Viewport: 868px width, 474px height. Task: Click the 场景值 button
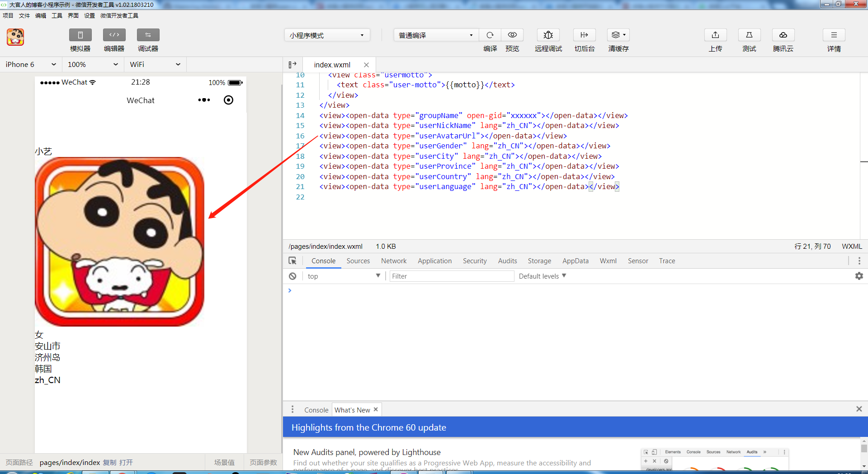pyautogui.click(x=224, y=462)
